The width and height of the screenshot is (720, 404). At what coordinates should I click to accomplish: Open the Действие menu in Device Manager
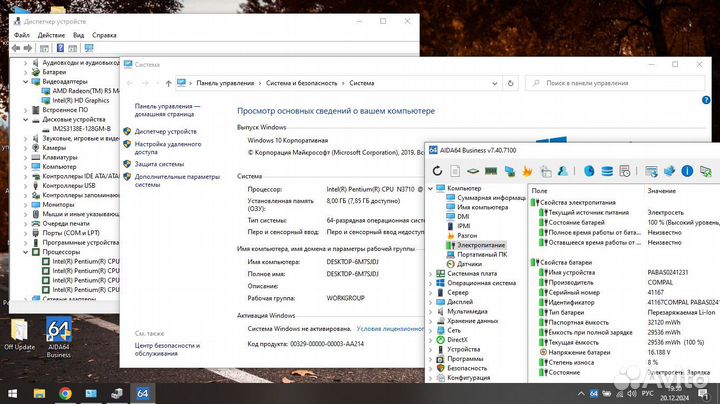51,35
